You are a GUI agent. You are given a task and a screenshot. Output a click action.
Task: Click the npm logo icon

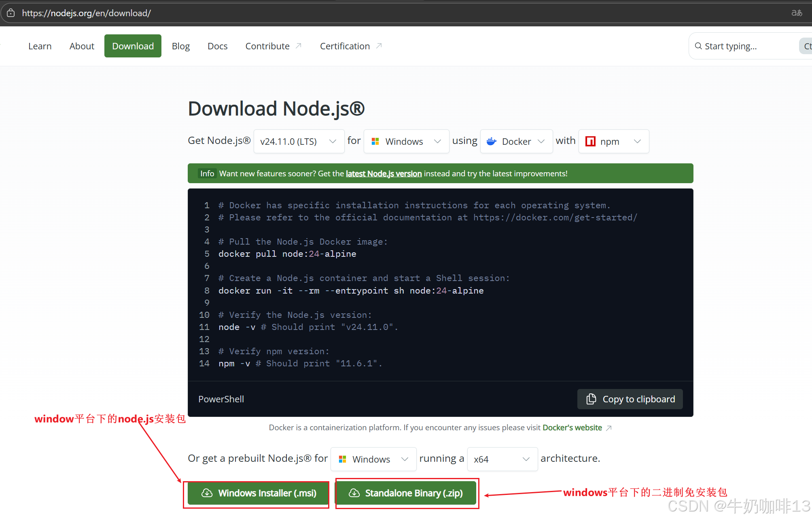[x=590, y=142]
